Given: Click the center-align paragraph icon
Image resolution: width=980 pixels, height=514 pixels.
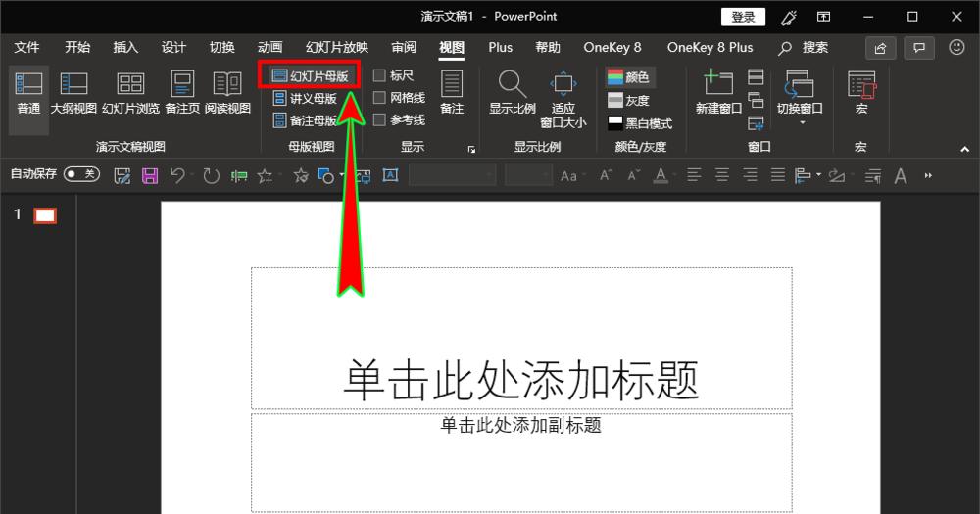Looking at the screenshot, I should pyautogui.click(x=722, y=175).
